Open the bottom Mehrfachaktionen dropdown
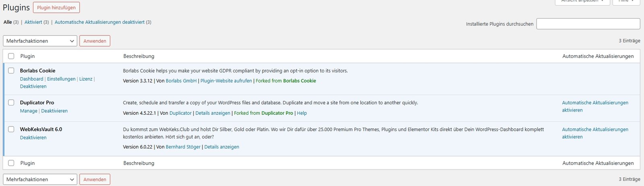This screenshot has height=186, width=644. coord(40,180)
